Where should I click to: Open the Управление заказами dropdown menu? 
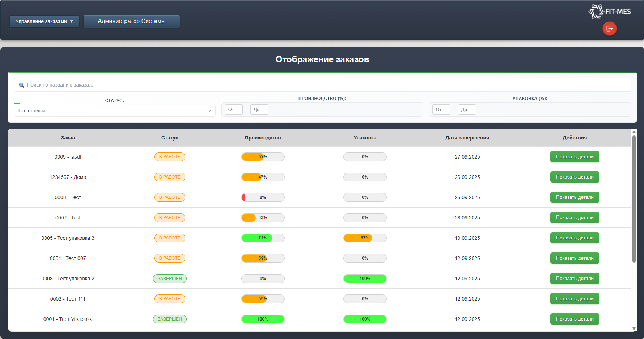point(44,21)
